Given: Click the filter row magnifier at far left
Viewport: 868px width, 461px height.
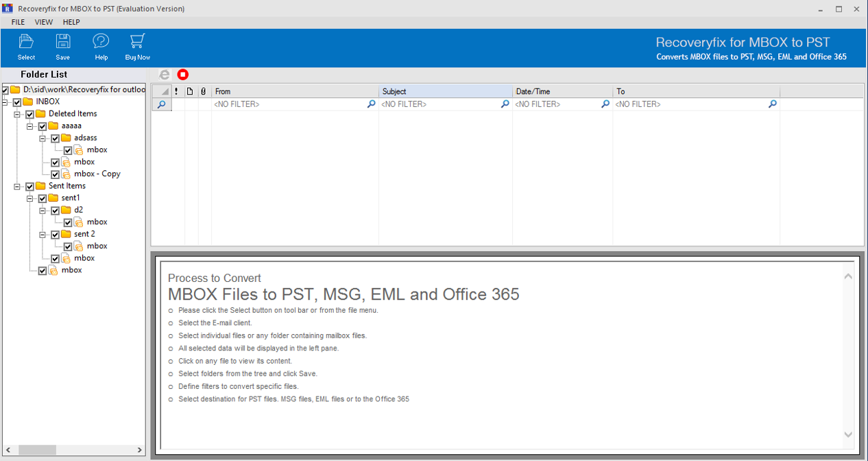Looking at the screenshot, I should tap(161, 104).
